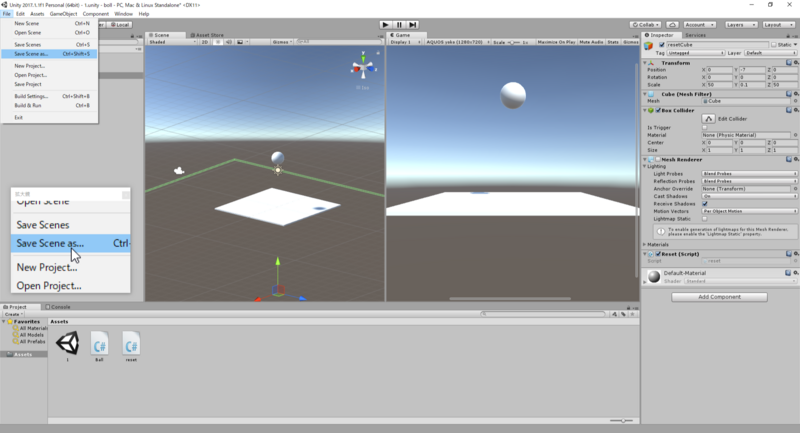
Task: Open the GameObject menu
Action: click(63, 14)
